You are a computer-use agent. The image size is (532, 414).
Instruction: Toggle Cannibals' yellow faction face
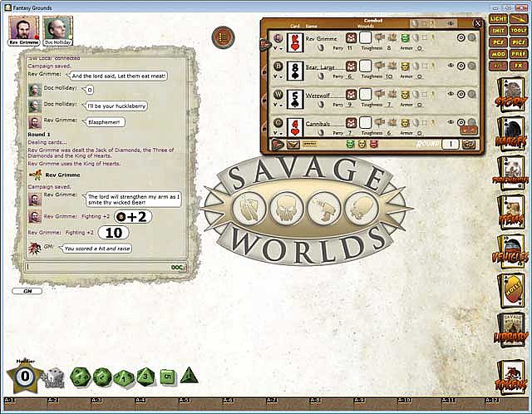point(404,122)
